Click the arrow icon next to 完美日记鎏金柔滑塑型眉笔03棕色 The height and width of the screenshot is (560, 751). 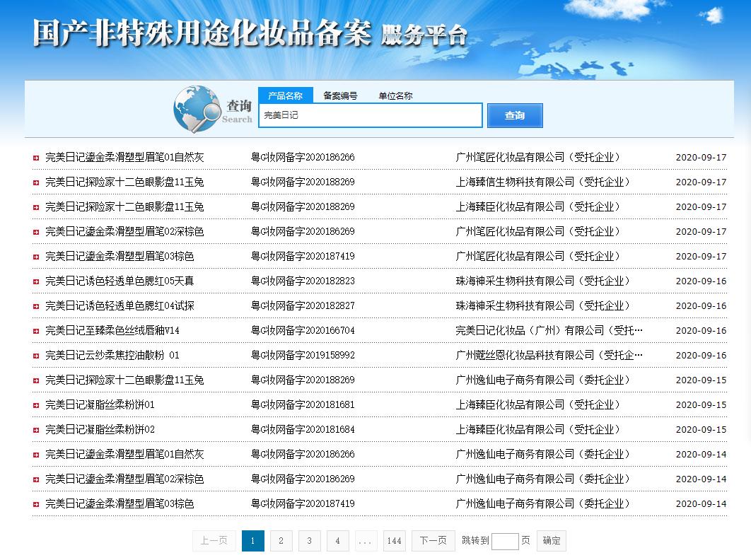(35, 256)
